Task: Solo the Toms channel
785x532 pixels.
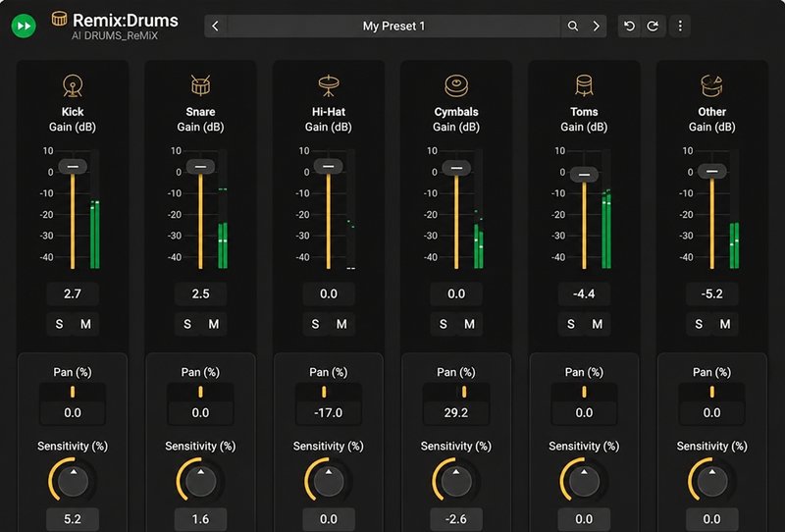Action: (x=571, y=324)
